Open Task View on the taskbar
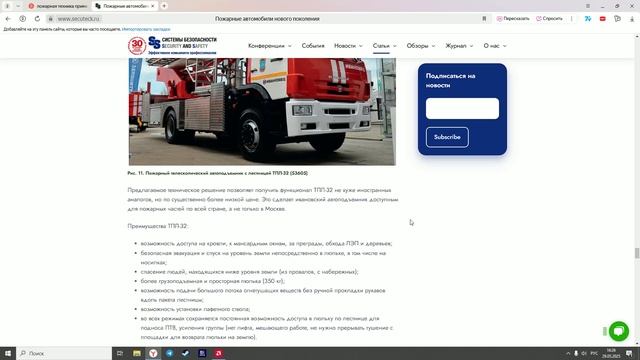Image resolution: width=640 pixels, height=360 pixels. pyautogui.click(x=120, y=353)
